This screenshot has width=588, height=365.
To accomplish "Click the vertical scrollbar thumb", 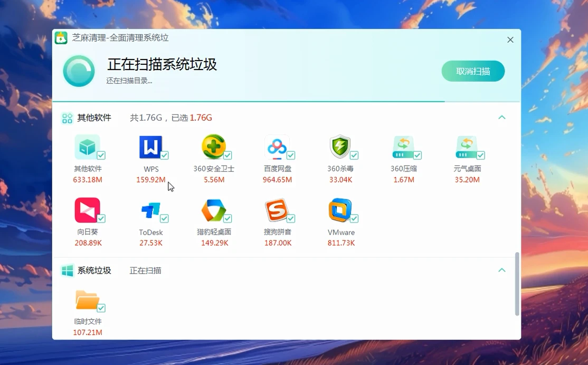I will pyautogui.click(x=517, y=284).
